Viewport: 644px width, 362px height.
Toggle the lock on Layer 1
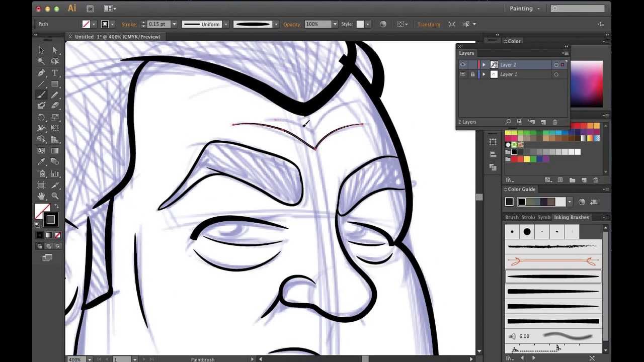click(x=472, y=74)
